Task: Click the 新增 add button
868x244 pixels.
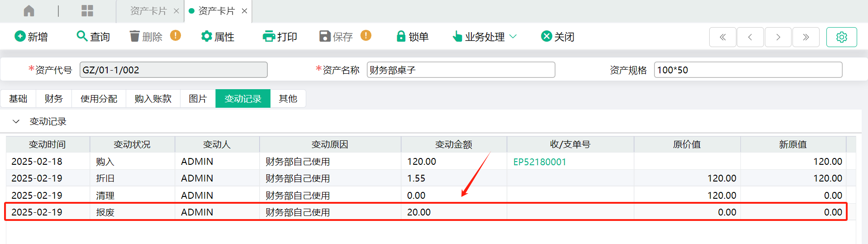Action: [31, 37]
